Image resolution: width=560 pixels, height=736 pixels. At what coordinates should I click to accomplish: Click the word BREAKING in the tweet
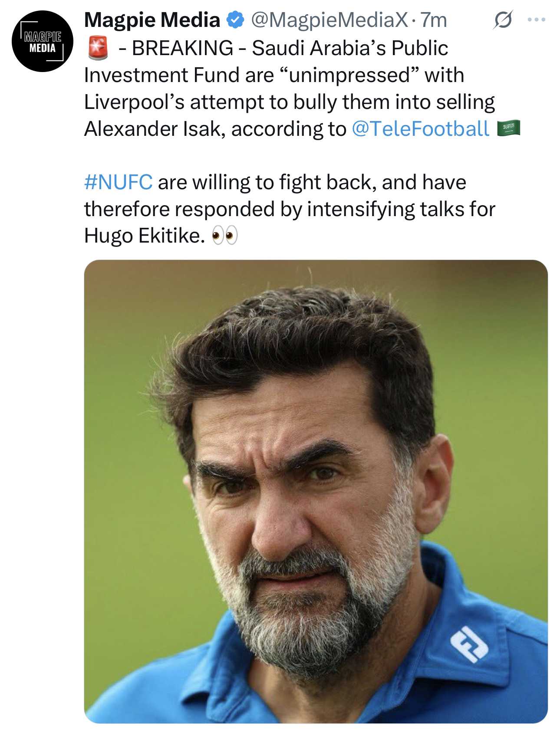tap(182, 48)
